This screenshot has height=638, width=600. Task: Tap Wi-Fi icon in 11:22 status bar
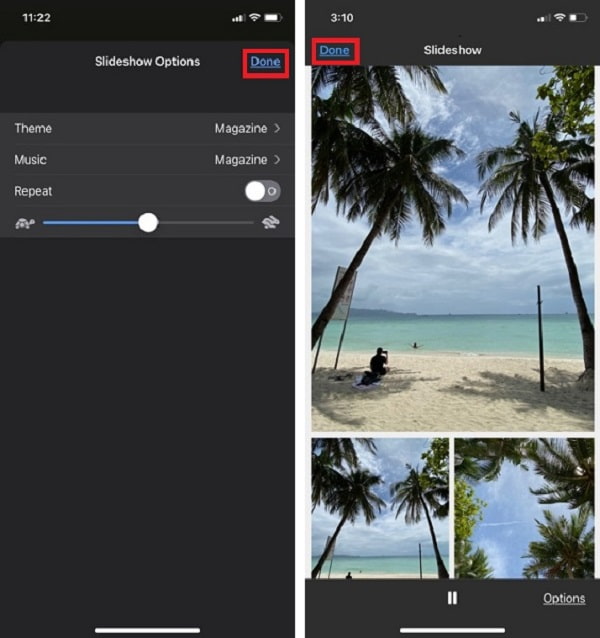click(255, 17)
